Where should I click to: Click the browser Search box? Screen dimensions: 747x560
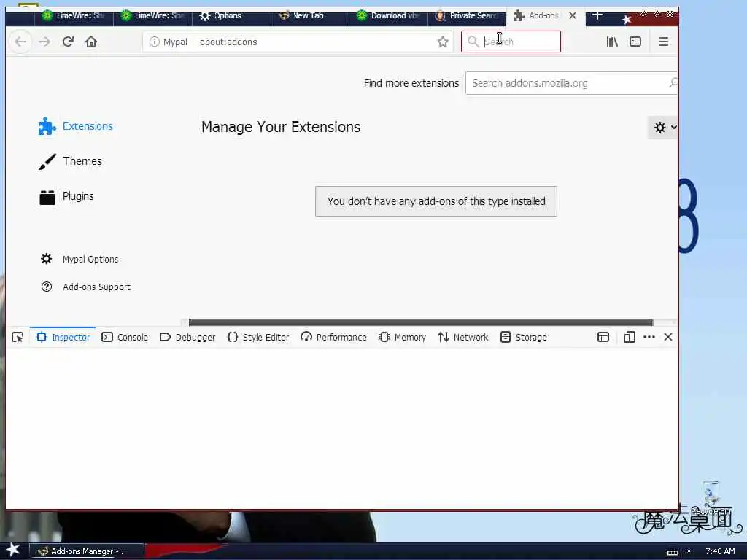pos(511,42)
